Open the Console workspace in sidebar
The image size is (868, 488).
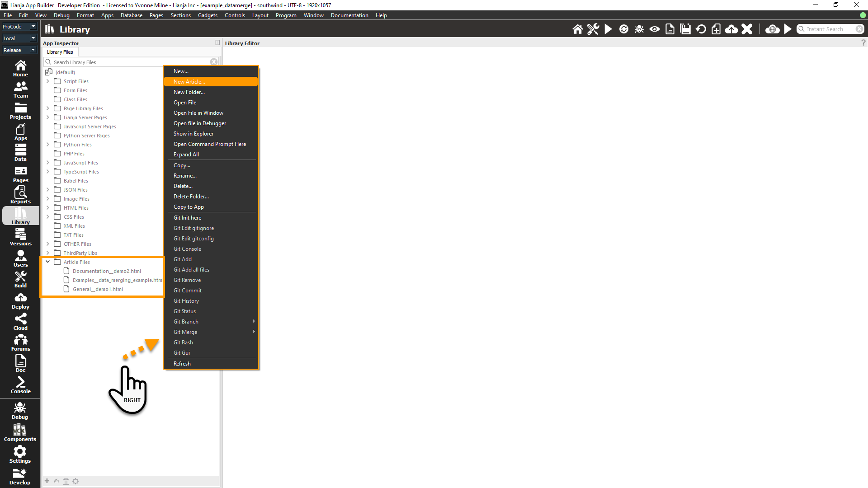point(20,385)
